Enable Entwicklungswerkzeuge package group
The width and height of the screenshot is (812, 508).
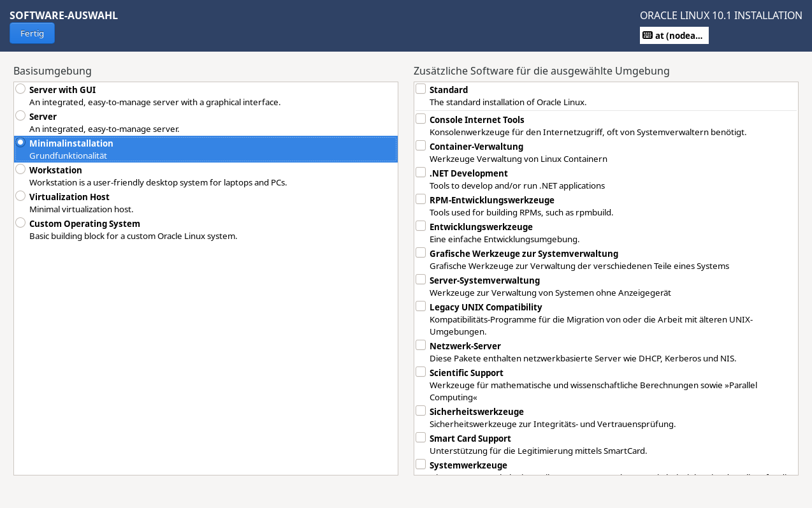420,225
